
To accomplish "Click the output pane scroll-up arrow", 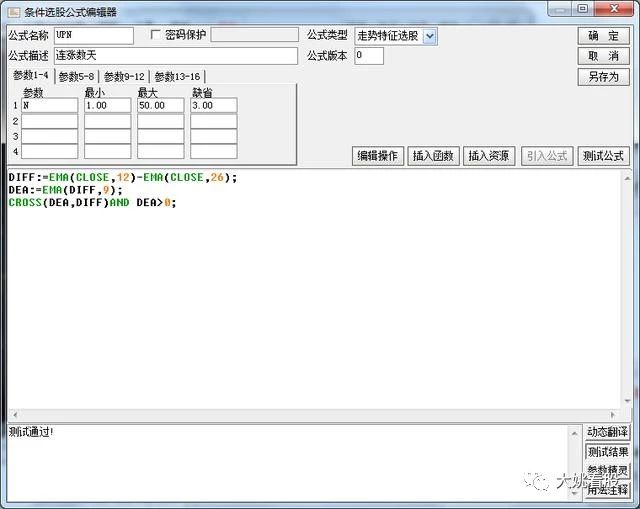I will click(x=574, y=433).
